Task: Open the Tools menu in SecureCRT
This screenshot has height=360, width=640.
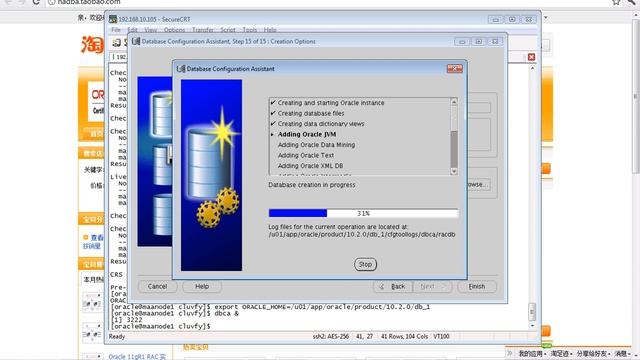Action: (250, 30)
